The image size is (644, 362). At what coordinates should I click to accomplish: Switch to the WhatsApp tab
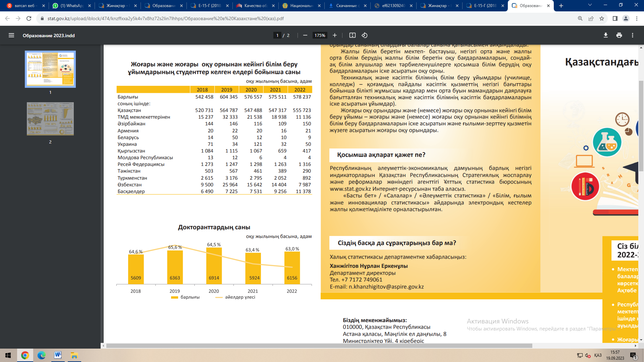(x=71, y=6)
